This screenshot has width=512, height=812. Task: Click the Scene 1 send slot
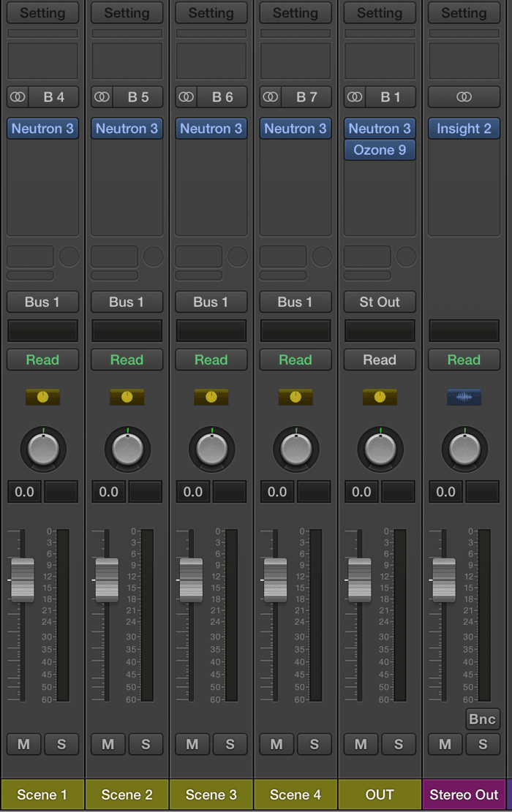pyautogui.click(x=30, y=257)
